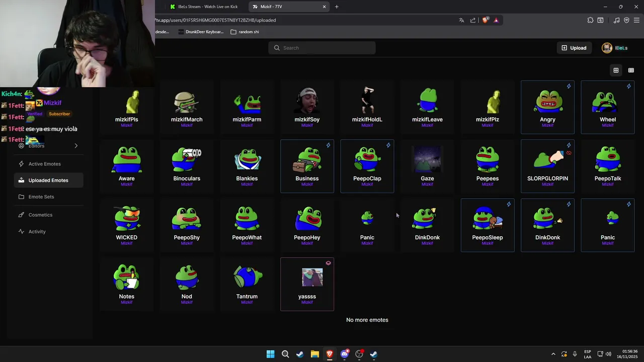Open the Gaze emote

point(427,166)
